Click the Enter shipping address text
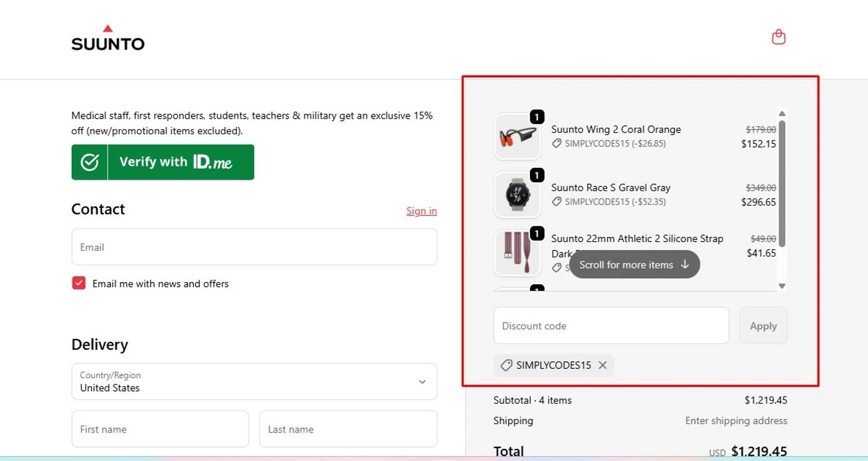This screenshot has height=461, width=868. 736,420
